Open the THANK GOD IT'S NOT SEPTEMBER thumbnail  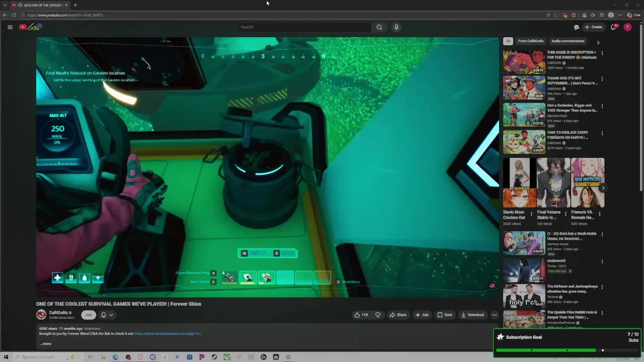point(524,88)
